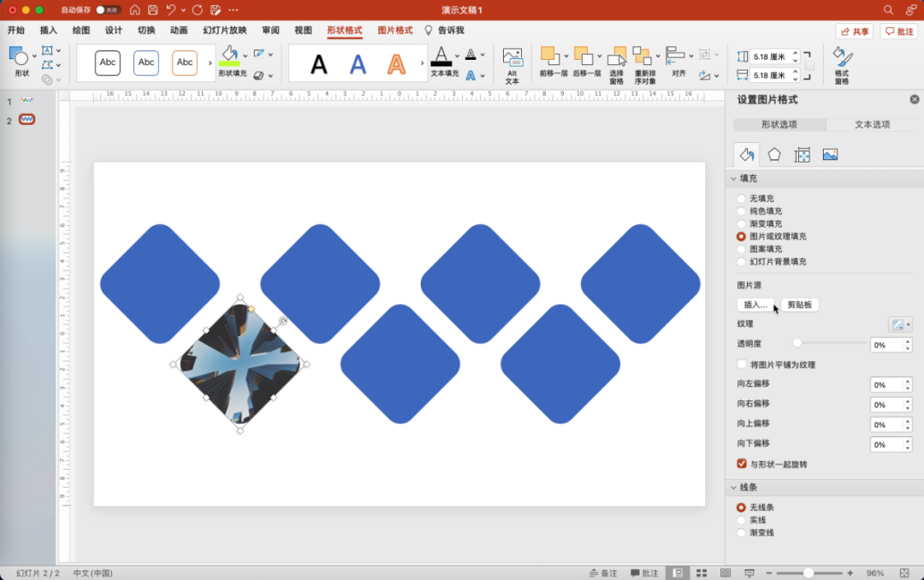
Task: Apply the orange-outlined Abc shape style
Action: click(x=185, y=63)
